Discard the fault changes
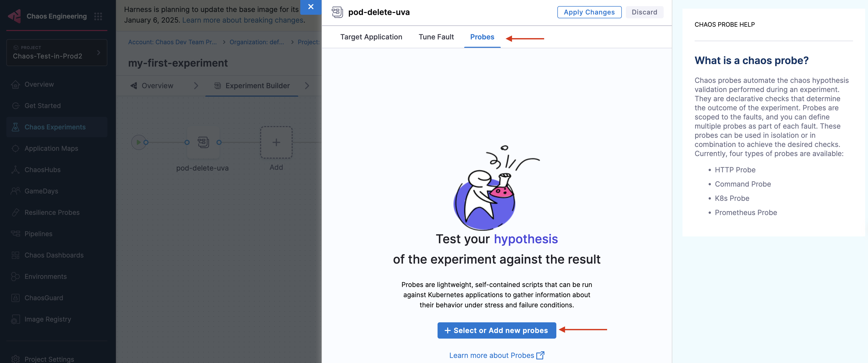868x363 pixels. (x=644, y=12)
